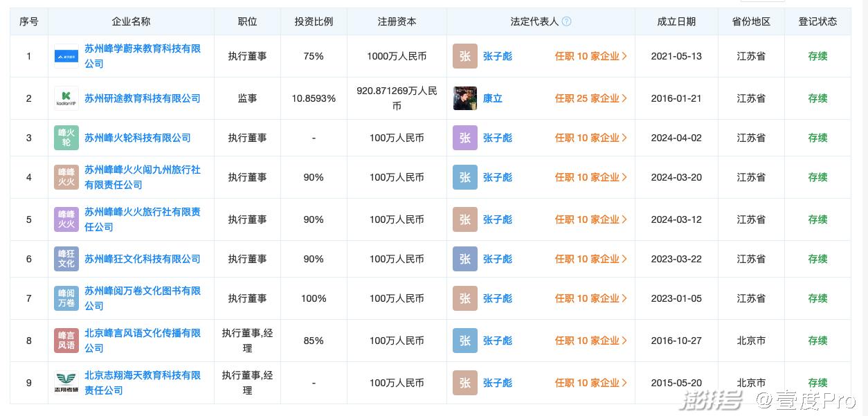Click the 苏州峰学蔚来教育 company logo
Viewport: 868px width, 416px height.
point(66,56)
